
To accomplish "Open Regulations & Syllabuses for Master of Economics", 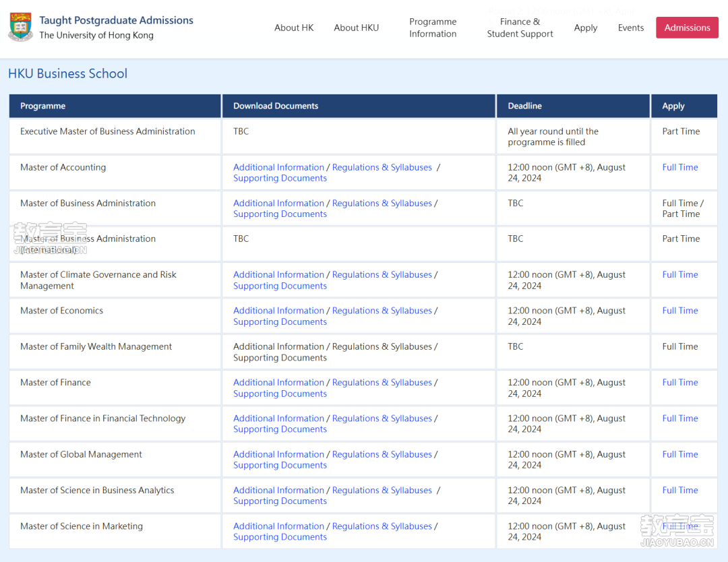I will 382,311.
